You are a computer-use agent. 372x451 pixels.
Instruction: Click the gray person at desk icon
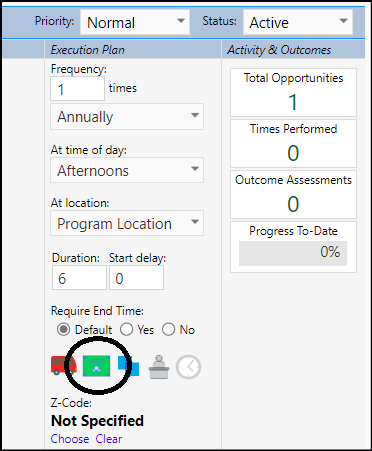159,367
